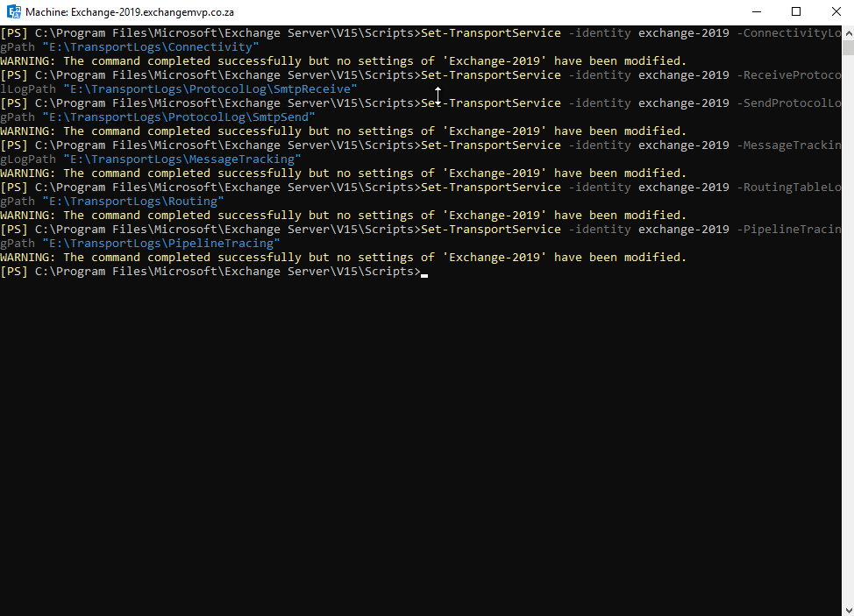
Task: Click the WARNING line below the Routing path
Action: coord(343,216)
